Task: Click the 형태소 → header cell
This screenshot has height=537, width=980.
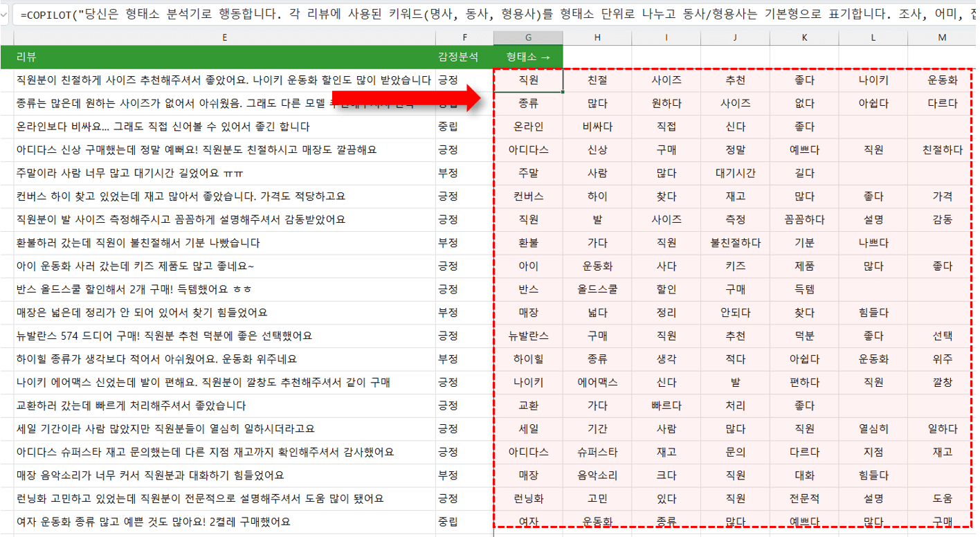Action: click(x=528, y=57)
